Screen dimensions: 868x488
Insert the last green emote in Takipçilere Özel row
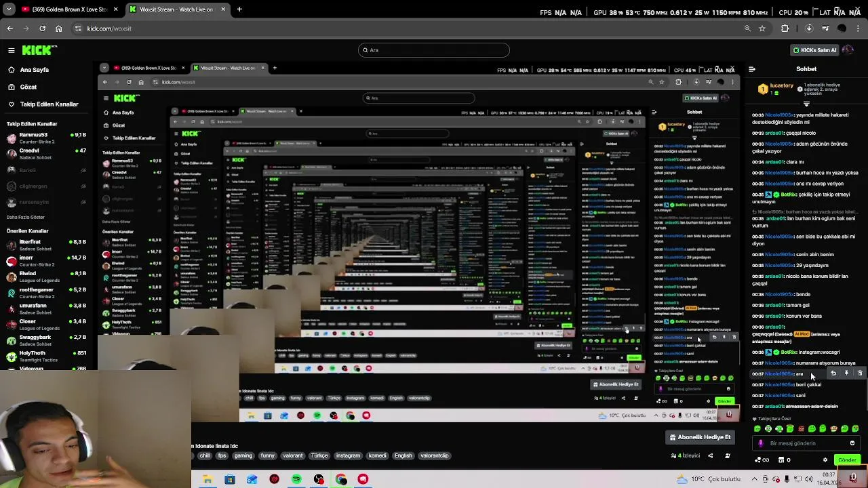855,429
